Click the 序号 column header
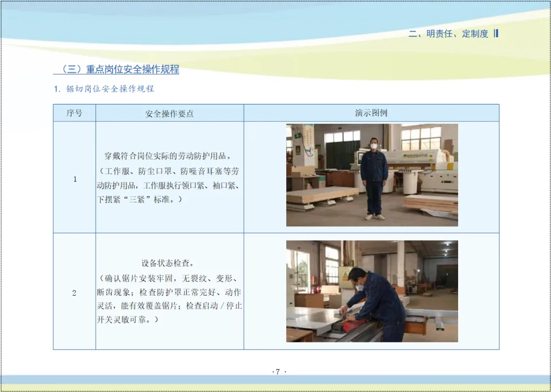 [74, 113]
